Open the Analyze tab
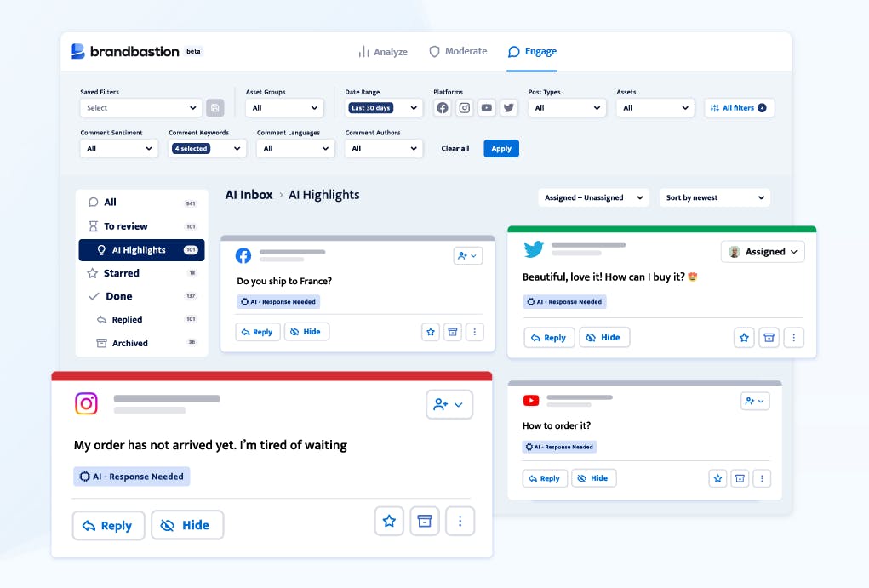 tap(383, 52)
